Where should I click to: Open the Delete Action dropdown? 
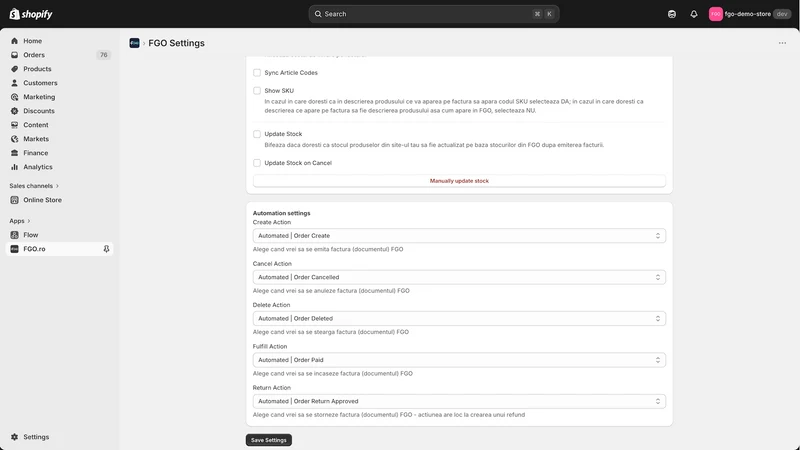(x=459, y=318)
